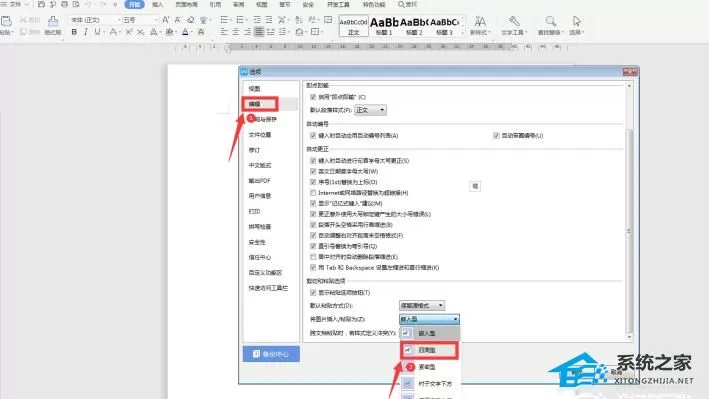Viewport: 709px width, 399px height.
Task: Expand the styles gallery arrow
Action: click(x=462, y=33)
